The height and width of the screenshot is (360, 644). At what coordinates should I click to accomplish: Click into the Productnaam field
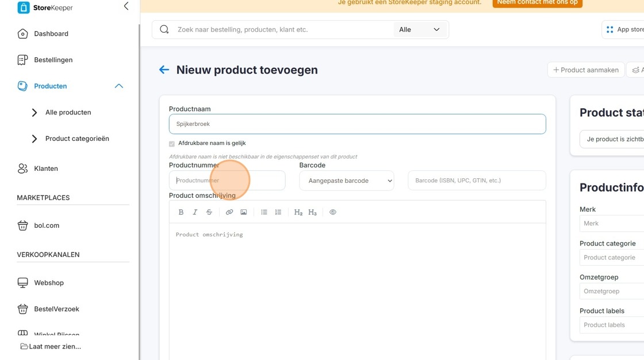pos(357,124)
